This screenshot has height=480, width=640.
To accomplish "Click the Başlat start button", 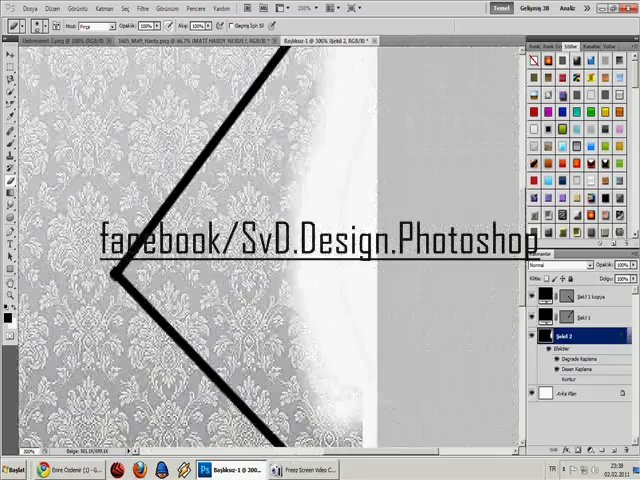I will 13,470.
